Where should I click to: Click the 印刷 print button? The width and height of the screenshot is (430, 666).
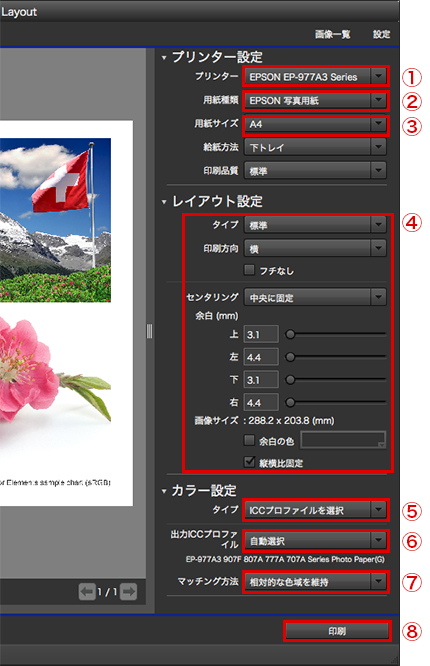click(x=337, y=631)
